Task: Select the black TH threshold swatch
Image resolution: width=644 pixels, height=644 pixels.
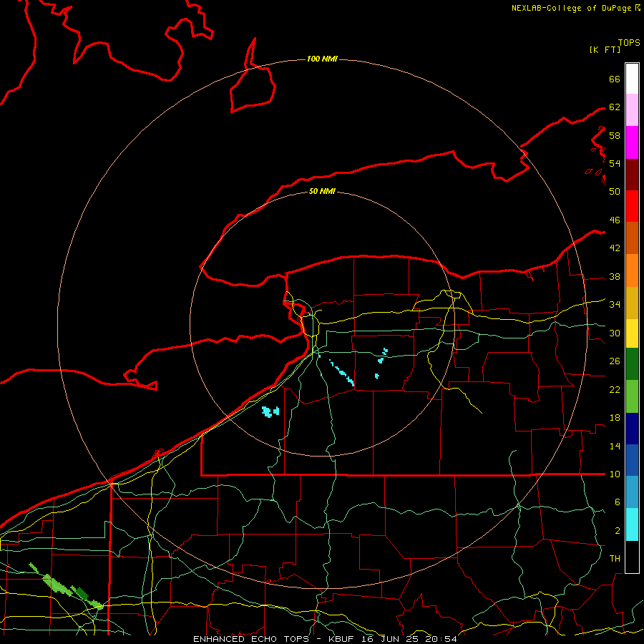Action: click(632, 557)
